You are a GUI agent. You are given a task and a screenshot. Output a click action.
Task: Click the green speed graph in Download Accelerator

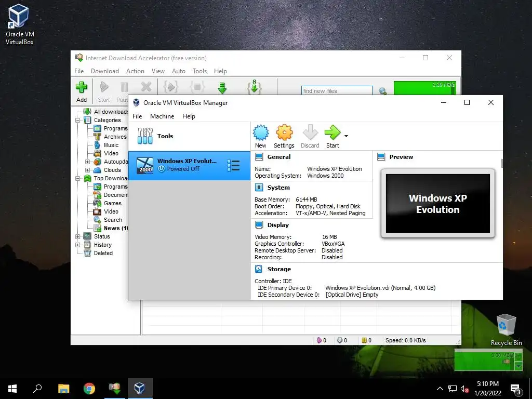pos(425,88)
